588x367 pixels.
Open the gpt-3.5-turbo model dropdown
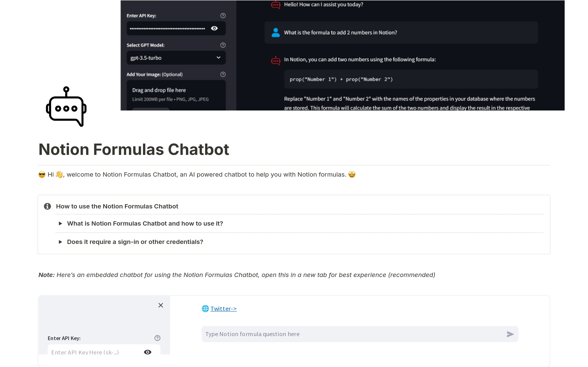(x=176, y=58)
